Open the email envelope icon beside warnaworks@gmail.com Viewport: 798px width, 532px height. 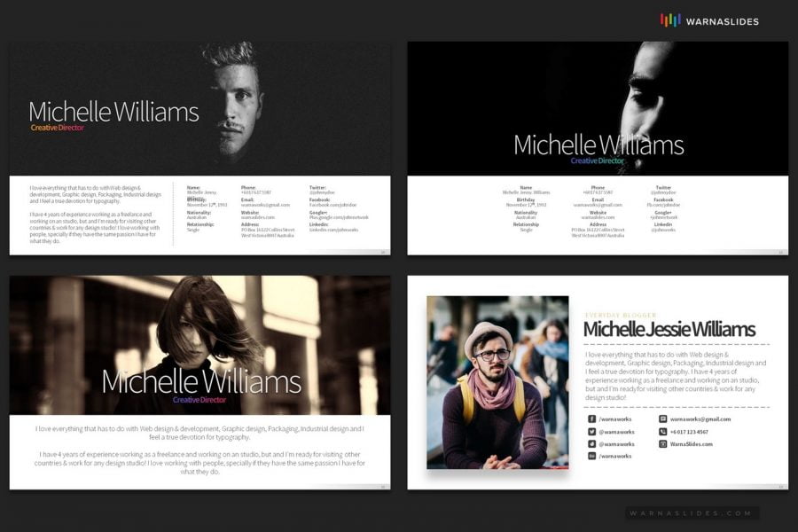[x=662, y=419]
